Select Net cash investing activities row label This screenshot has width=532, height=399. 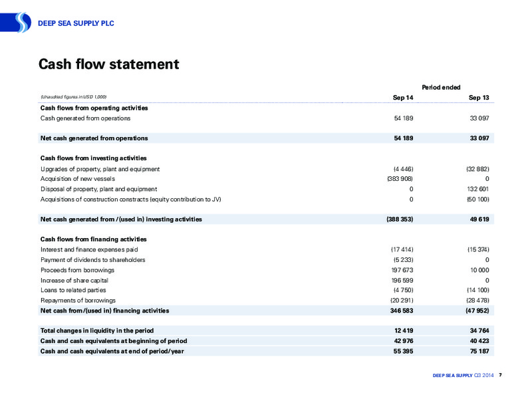pos(121,219)
